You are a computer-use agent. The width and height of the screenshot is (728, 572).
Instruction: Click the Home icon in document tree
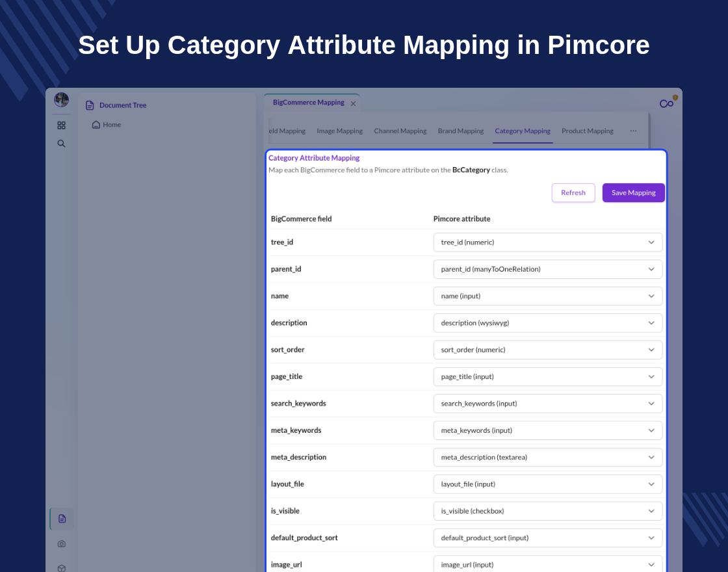(x=96, y=124)
